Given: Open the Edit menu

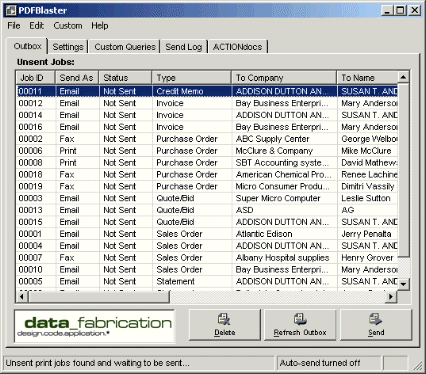Looking at the screenshot, I should tap(36, 26).
